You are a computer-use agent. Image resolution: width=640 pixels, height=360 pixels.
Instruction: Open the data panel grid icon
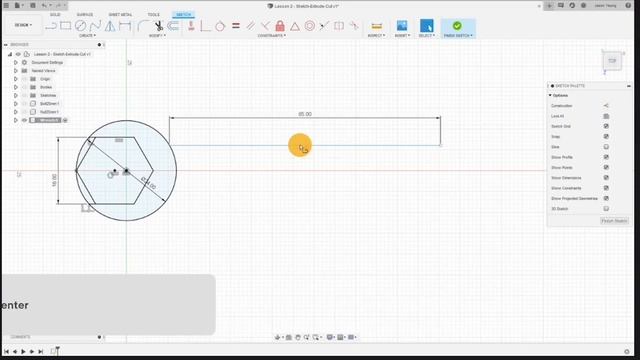click(6, 6)
